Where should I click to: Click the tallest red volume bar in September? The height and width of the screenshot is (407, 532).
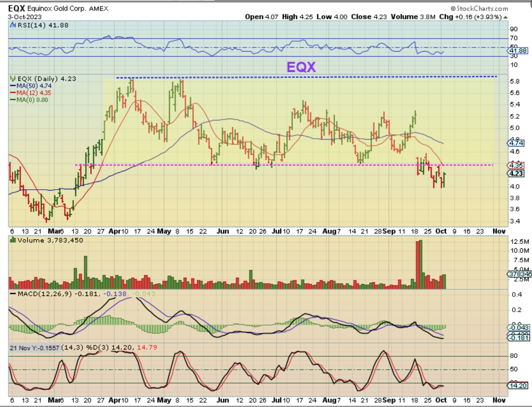(418, 265)
